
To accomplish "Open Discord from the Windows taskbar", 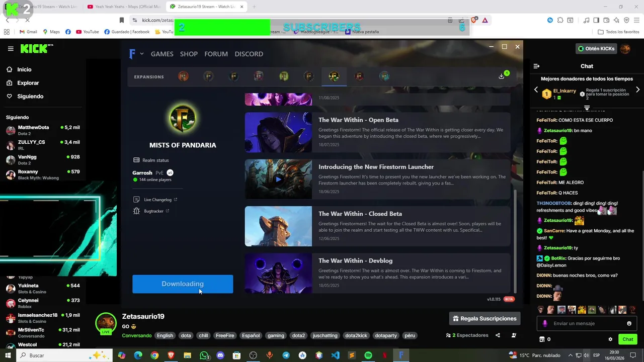I will [x=220, y=355].
